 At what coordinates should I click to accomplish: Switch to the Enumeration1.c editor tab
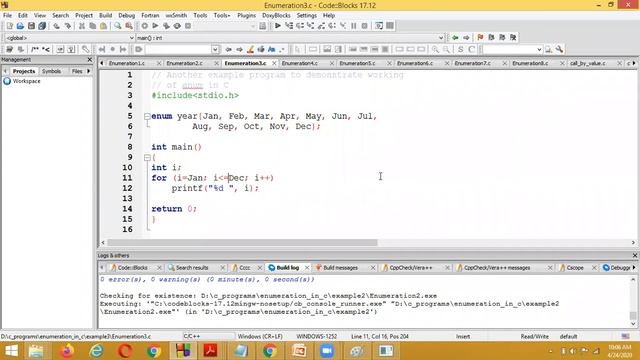[127, 63]
